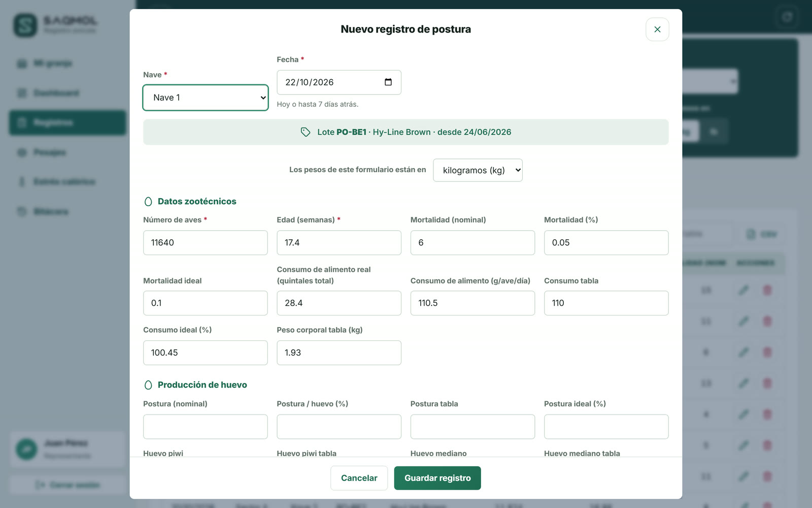Focus the Consumo tabla field
Image resolution: width=812 pixels, height=508 pixels.
tap(606, 303)
